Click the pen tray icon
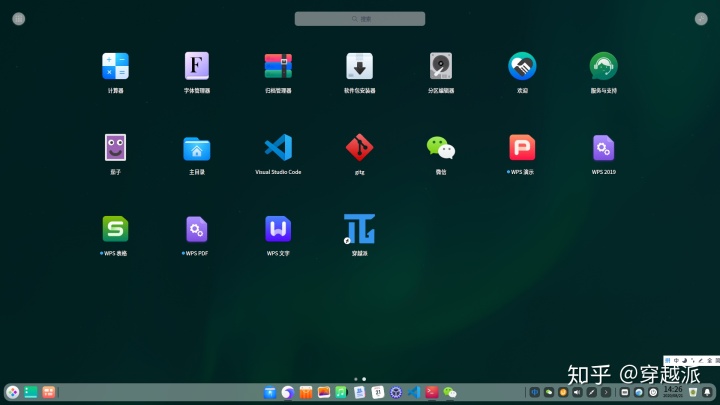This screenshot has height=405, width=720. (x=591, y=393)
